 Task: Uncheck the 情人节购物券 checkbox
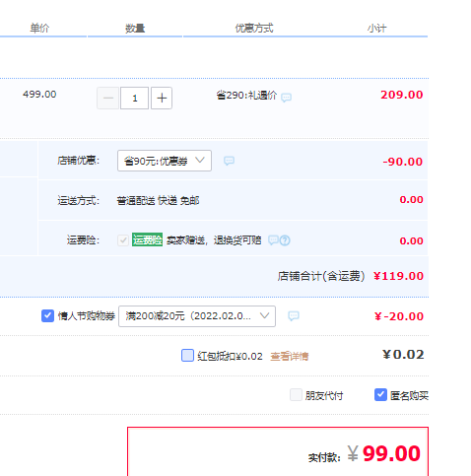(x=47, y=315)
